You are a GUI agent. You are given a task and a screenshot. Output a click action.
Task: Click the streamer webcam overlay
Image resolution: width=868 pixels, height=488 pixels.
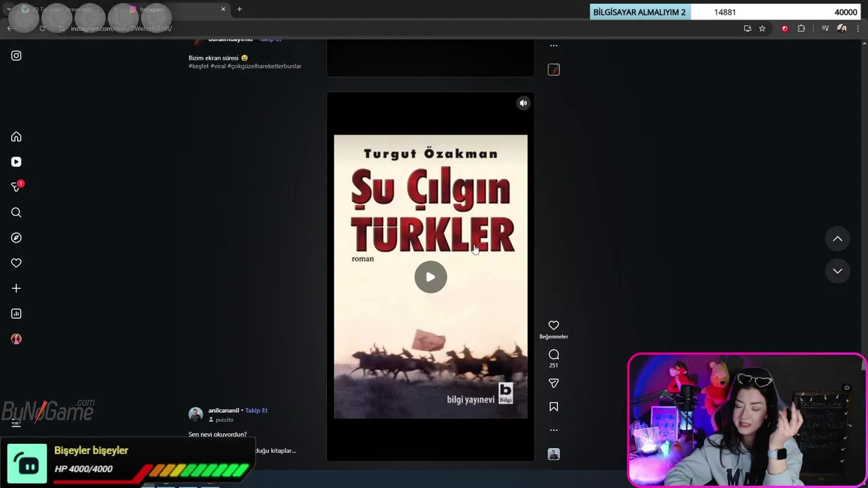tap(747, 420)
